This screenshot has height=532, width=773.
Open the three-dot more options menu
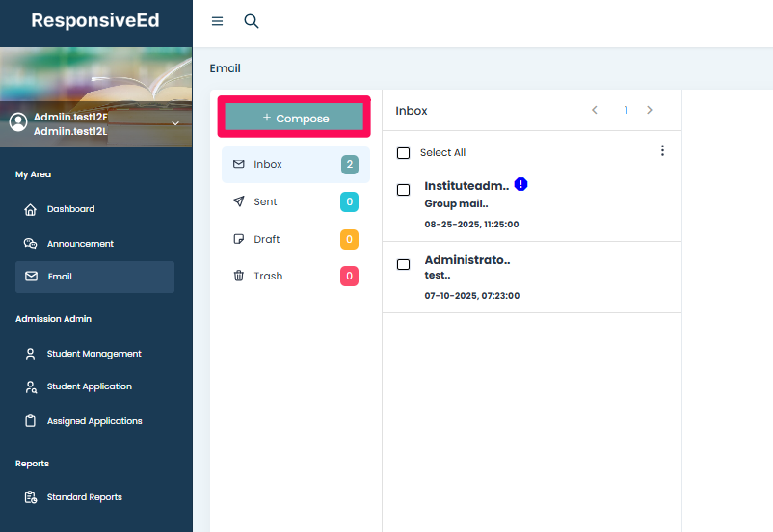(662, 150)
